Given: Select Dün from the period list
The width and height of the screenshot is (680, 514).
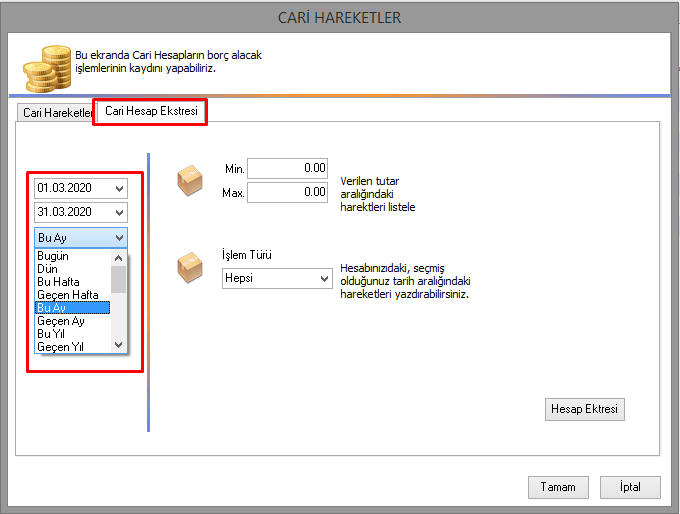Looking at the screenshot, I should [48, 269].
